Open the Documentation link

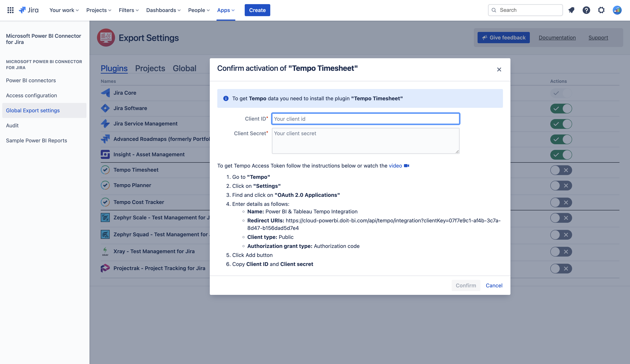click(557, 38)
